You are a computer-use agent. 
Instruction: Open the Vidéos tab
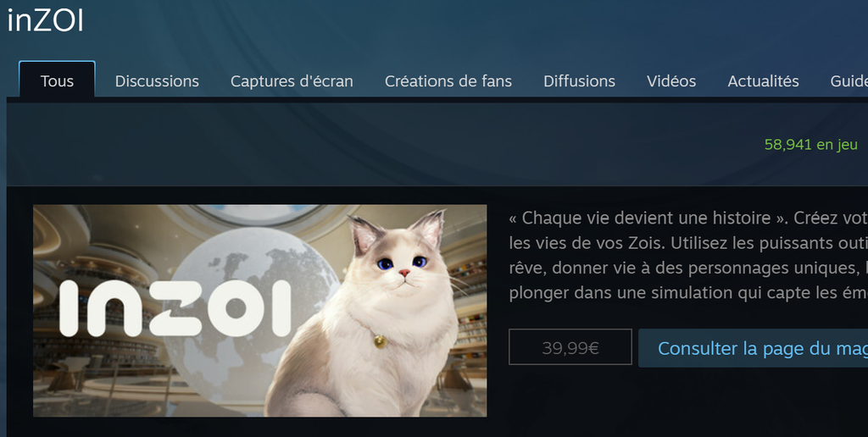[x=671, y=80]
